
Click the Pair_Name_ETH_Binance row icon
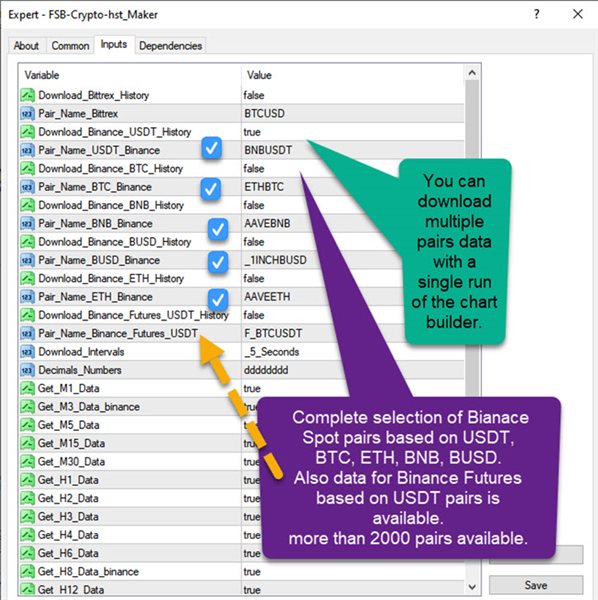pos(28,297)
